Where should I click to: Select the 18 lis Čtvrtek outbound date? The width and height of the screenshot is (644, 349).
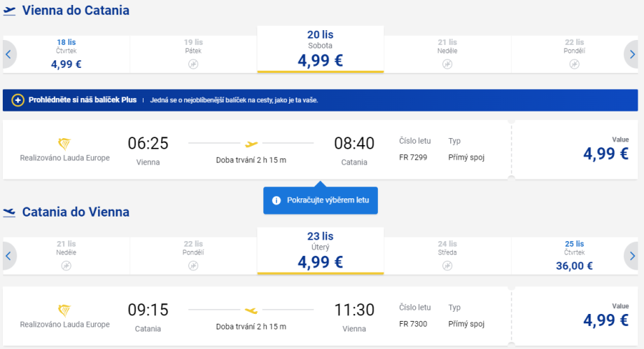[66, 54]
